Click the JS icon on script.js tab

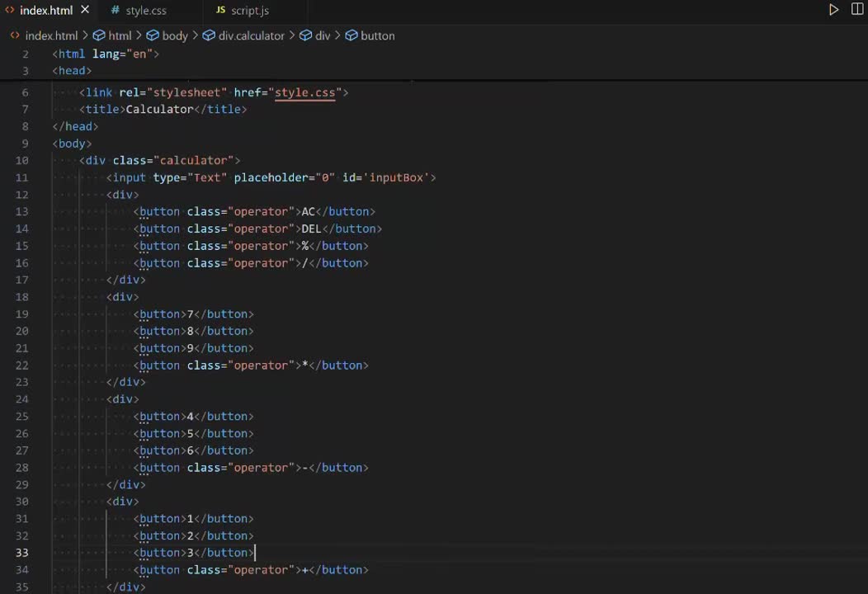pos(220,10)
